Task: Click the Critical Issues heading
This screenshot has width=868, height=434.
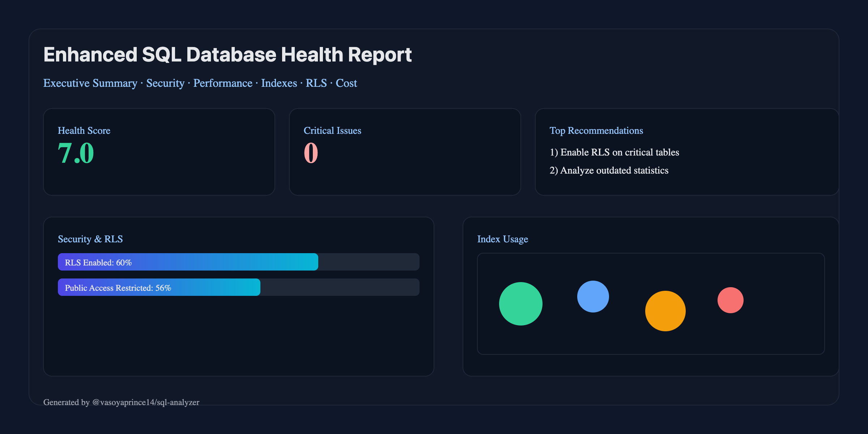Action: coord(332,131)
